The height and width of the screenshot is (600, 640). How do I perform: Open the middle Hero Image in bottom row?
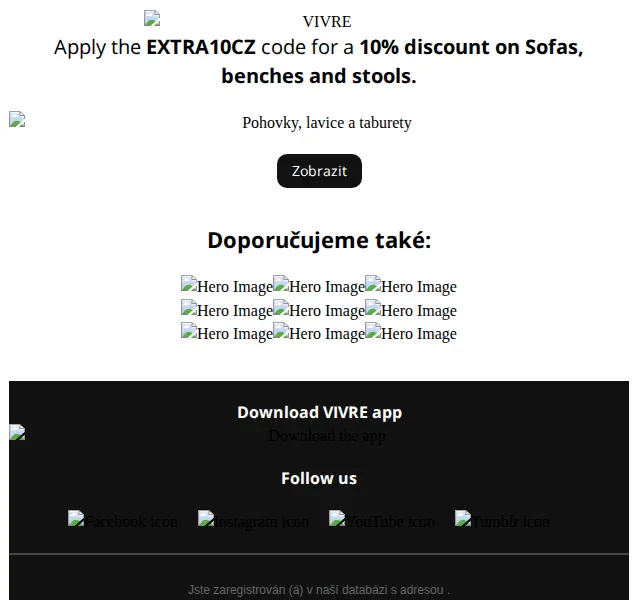tap(319, 333)
